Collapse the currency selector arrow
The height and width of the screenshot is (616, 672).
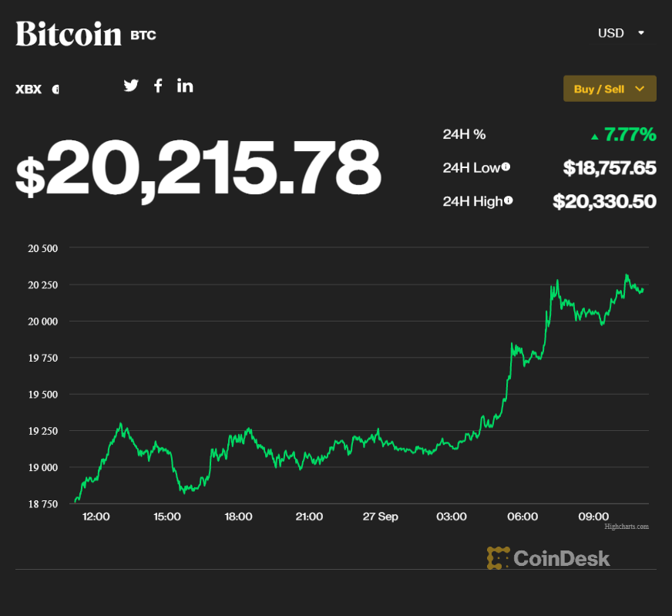point(642,34)
